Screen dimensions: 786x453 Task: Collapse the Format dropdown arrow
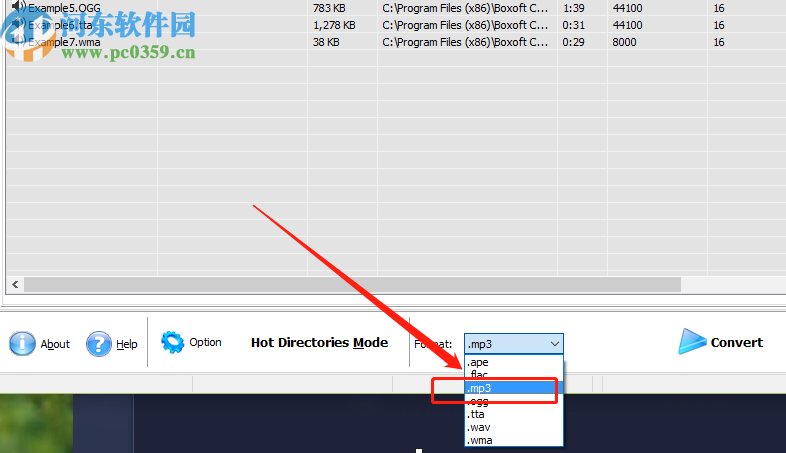pos(554,344)
